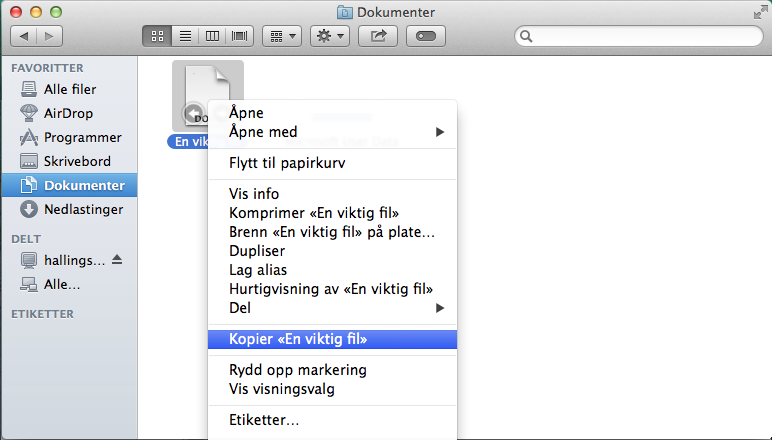The height and width of the screenshot is (440, 772).
Task: Click the Alle filer icon
Action: pos(29,89)
